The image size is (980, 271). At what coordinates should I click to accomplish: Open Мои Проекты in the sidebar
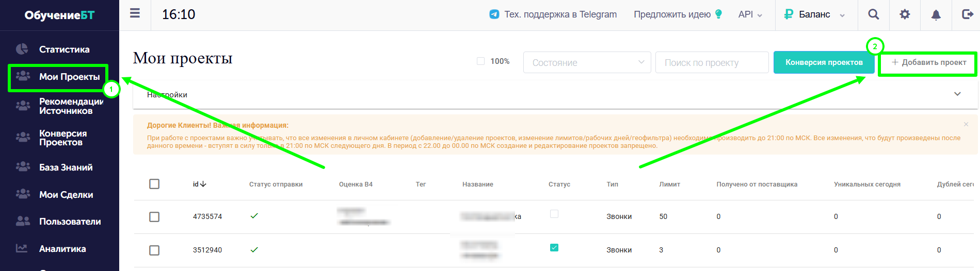(70, 77)
